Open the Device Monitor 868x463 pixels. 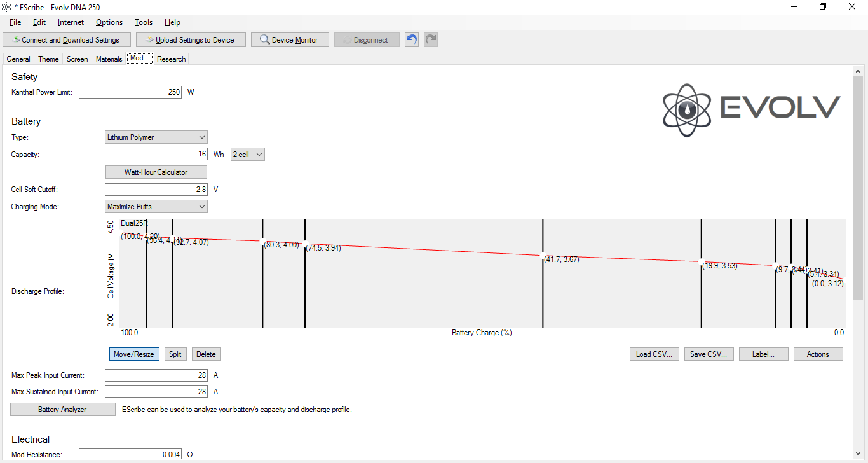pyautogui.click(x=289, y=40)
